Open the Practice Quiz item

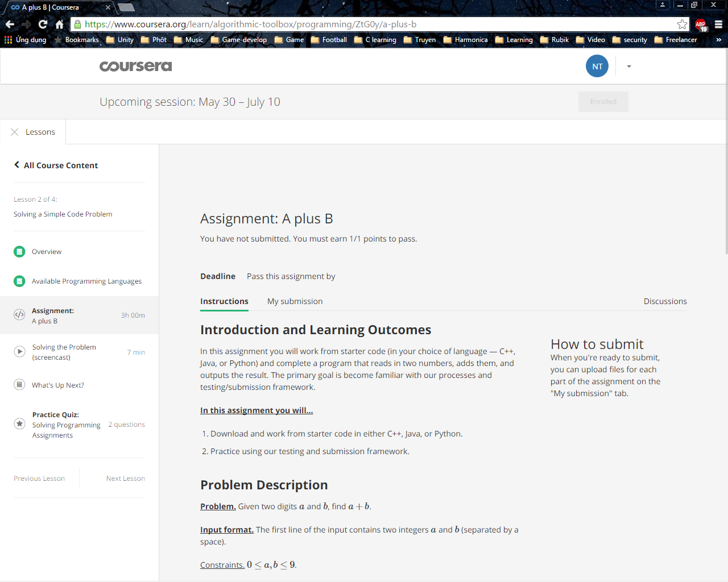click(79, 425)
